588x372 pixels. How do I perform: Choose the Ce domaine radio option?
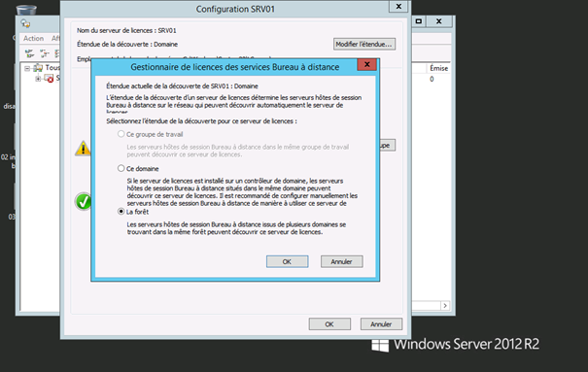coord(121,169)
